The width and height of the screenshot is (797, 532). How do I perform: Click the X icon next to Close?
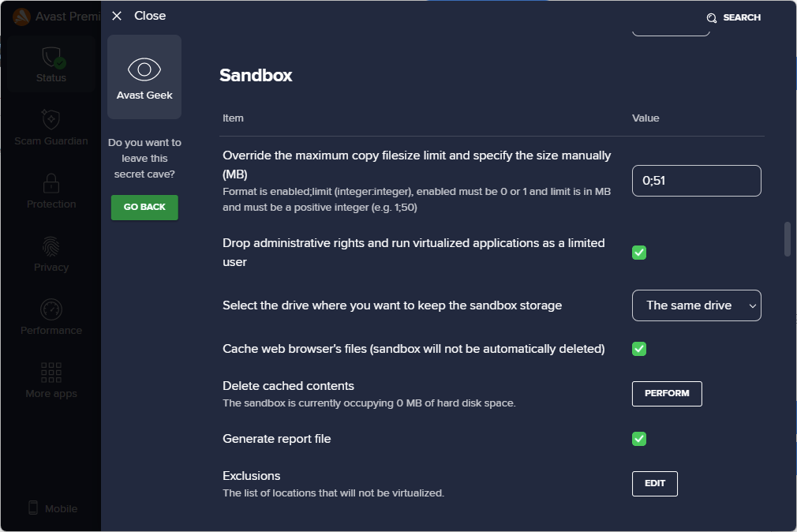click(117, 16)
